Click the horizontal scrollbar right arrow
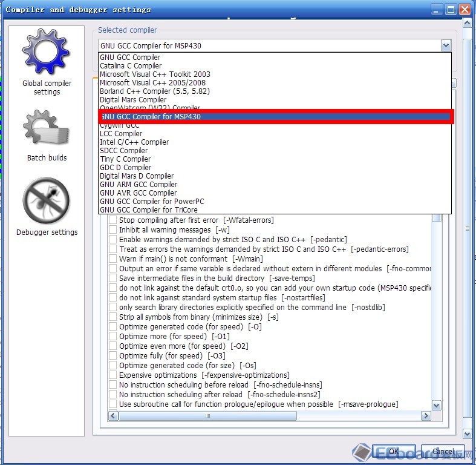476x465 pixels. pos(426,416)
